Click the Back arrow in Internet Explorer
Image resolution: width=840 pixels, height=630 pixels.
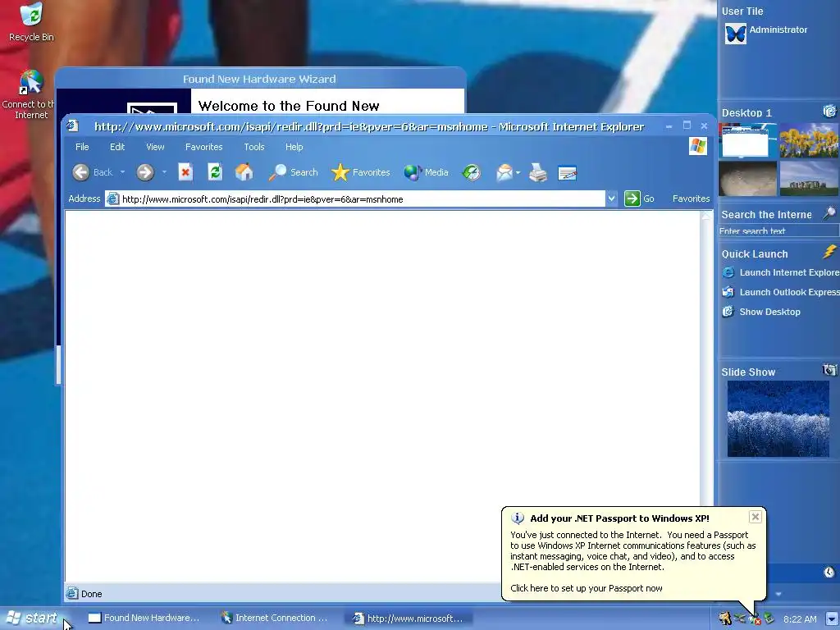point(81,172)
